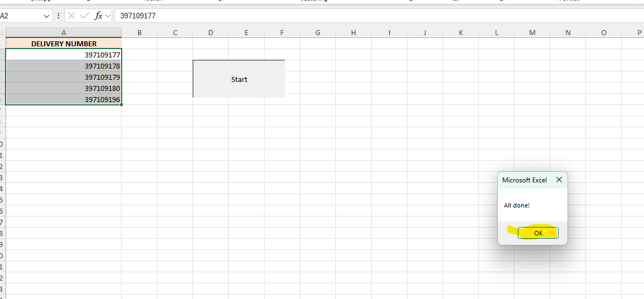
Task: Click the three-dot resize handle beside Name Box
Action: (59, 16)
